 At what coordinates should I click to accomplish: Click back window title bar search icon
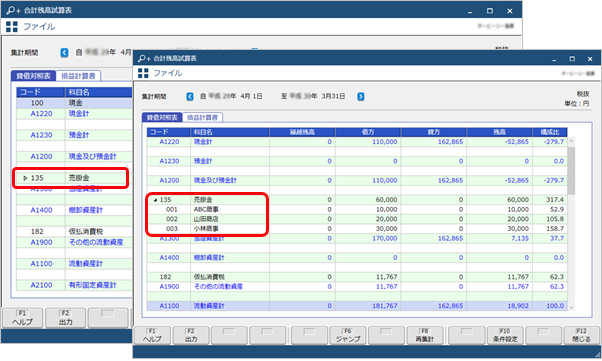coord(13,10)
